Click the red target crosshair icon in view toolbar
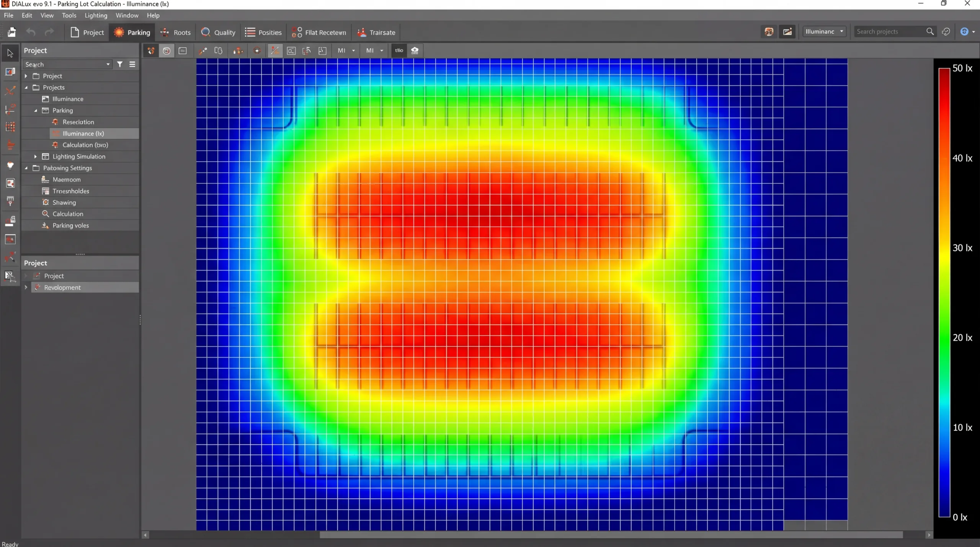The width and height of the screenshot is (980, 547). click(x=257, y=51)
